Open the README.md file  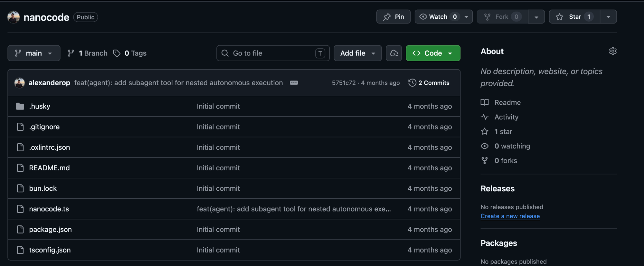49,168
